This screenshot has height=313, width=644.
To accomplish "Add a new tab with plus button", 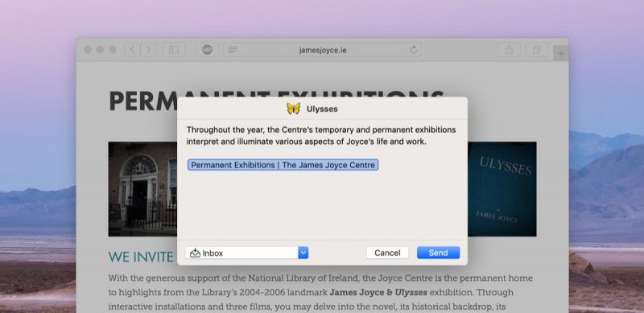I will point(561,53).
